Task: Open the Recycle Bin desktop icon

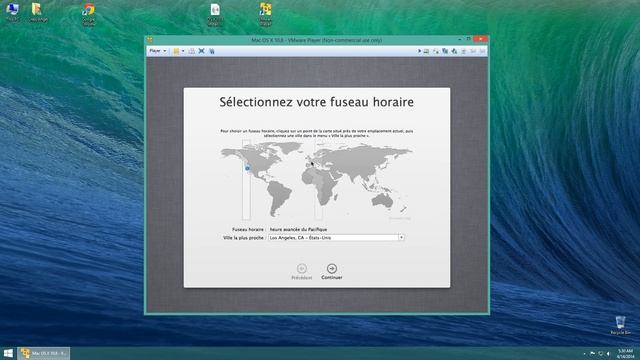Action: coord(620,325)
